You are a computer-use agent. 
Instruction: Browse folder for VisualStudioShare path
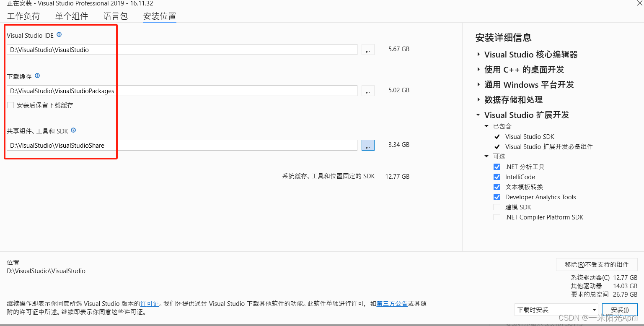click(x=368, y=145)
